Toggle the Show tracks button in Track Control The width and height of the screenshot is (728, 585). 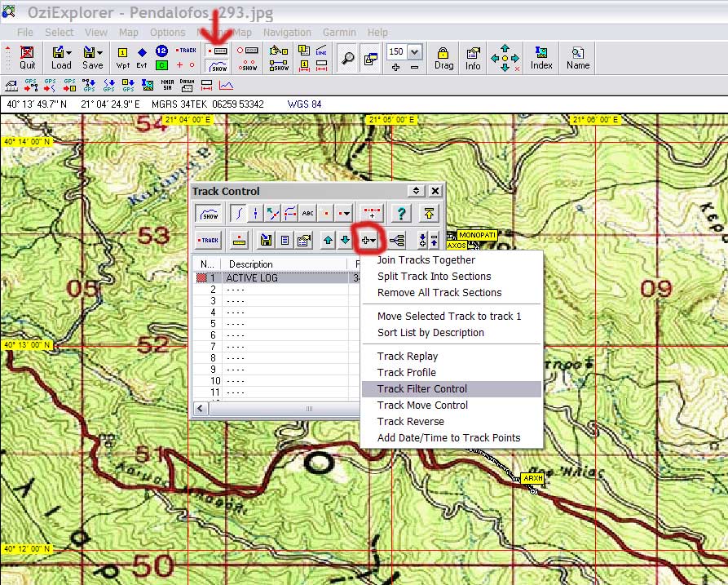tap(210, 214)
